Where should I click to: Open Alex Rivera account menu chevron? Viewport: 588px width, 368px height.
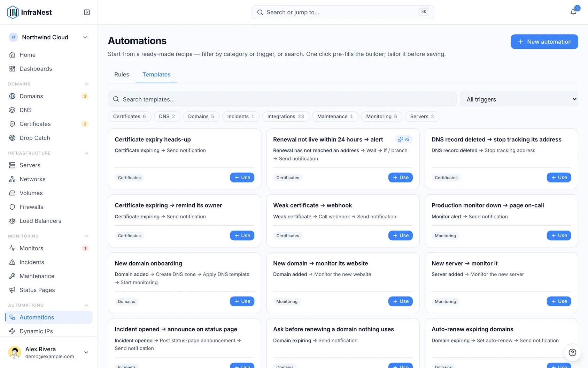point(86,352)
